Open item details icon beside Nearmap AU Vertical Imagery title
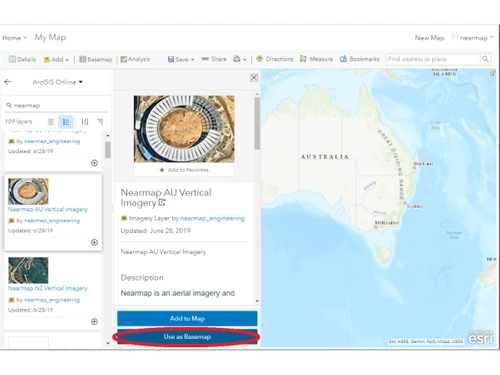500x375 pixels. 162,202
